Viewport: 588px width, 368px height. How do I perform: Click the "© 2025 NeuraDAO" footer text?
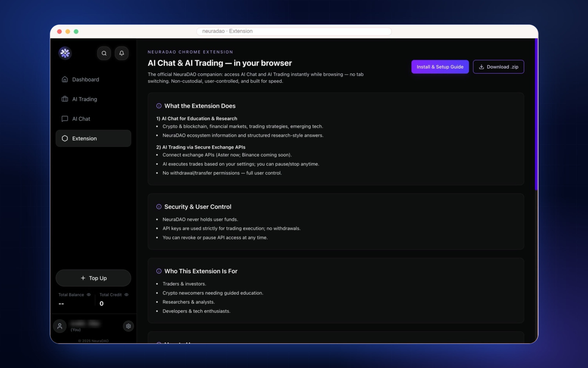[93, 341]
